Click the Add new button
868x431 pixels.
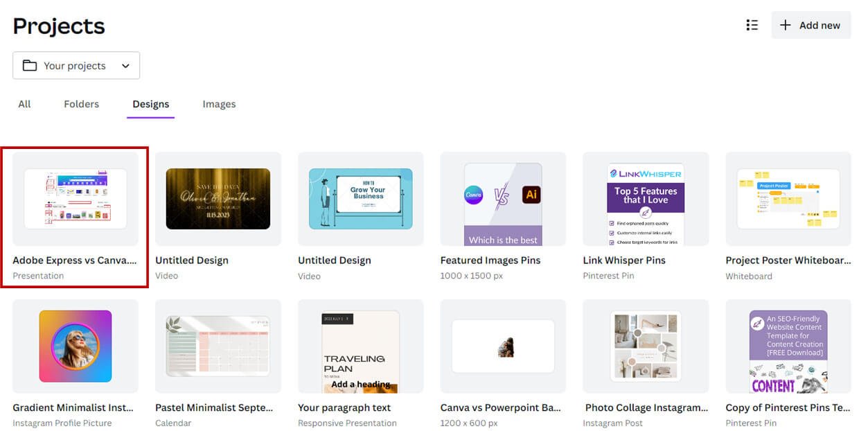pyautogui.click(x=811, y=25)
